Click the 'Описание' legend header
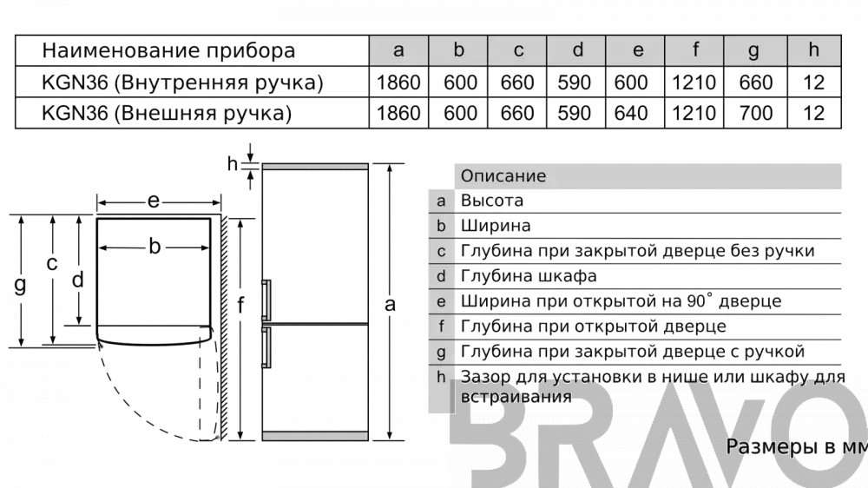The height and width of the screenshot is (488, 868). [648, 176]
